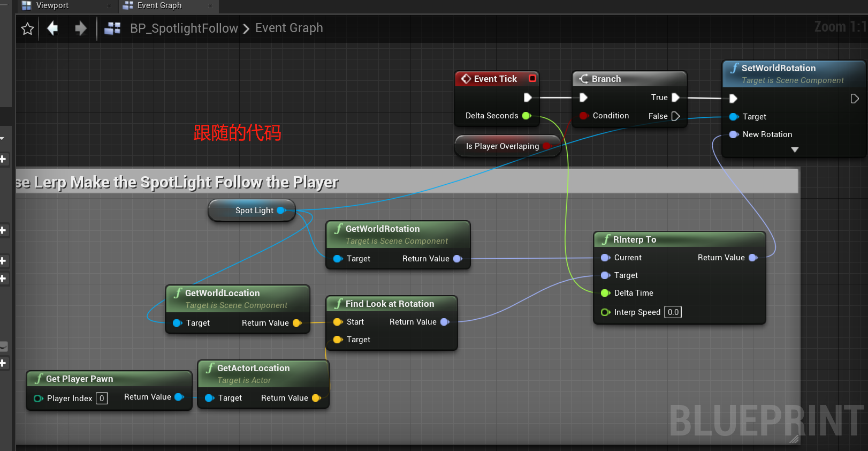868x451 pixels.
Task: Go back with the left arrow
Action: 52,28
